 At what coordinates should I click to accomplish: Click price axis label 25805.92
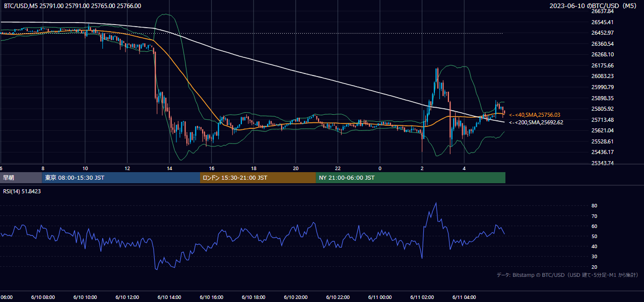click(x=602, y=109)
